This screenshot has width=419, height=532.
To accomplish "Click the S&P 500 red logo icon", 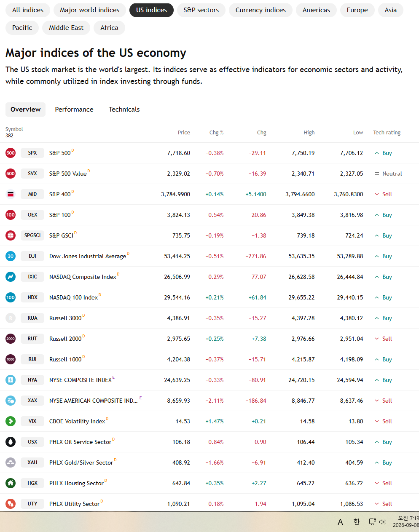I will click(11, 153).
